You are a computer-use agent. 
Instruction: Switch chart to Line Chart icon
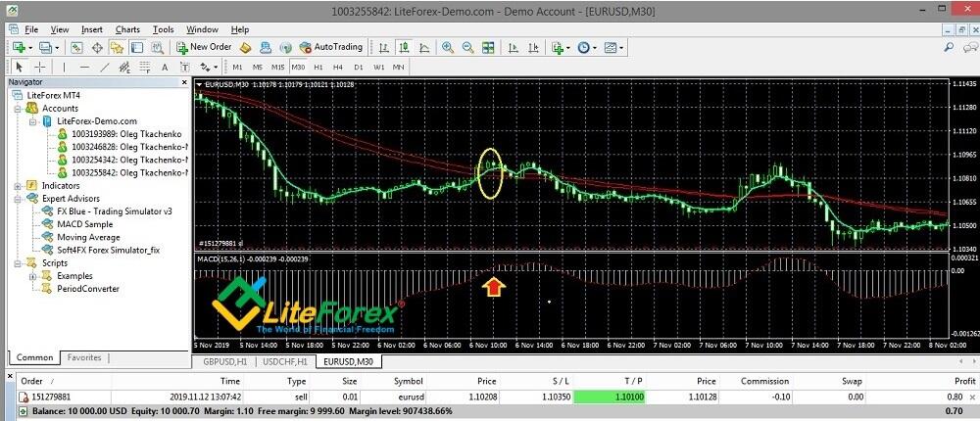pyautogui.click(x=424, y=47)
